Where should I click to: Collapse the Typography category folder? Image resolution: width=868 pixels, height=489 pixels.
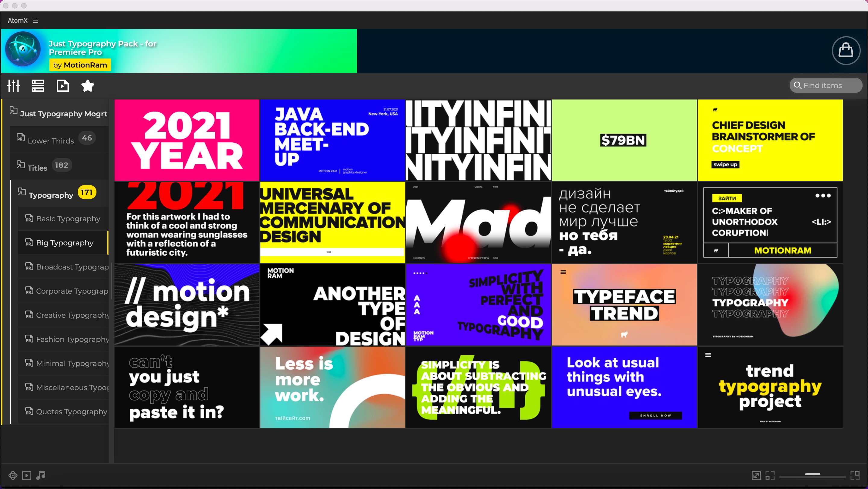[x=51, y=195]
